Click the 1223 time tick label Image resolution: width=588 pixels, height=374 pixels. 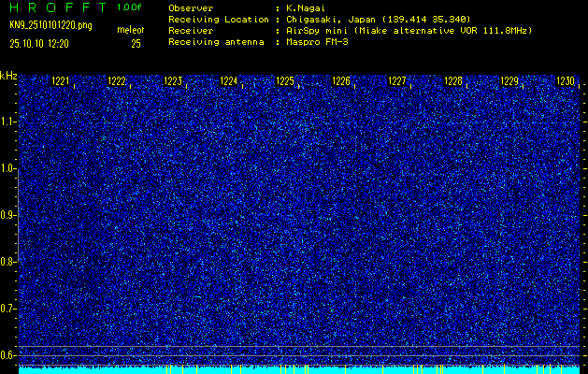click(x=173, y=81)
